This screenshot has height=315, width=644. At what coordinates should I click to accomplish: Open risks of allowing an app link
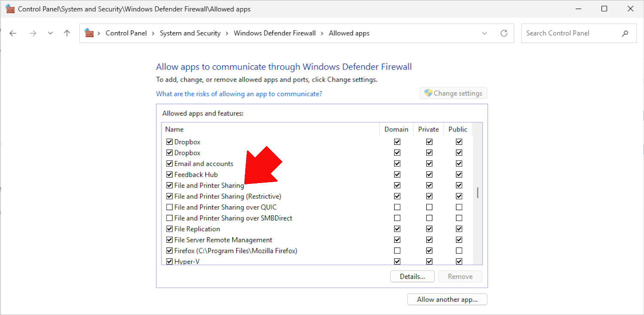coord(239,94)
